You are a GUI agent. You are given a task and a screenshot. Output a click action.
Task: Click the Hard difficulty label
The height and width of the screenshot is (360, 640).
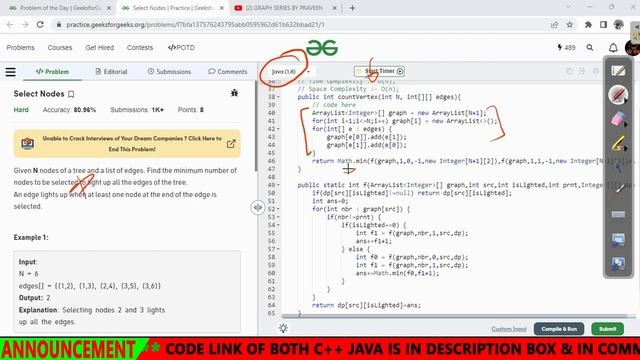21,110
